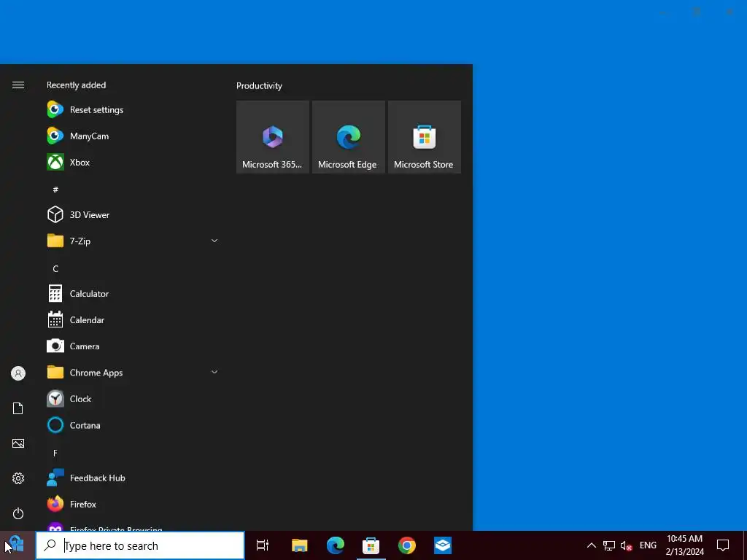Screen dimensions: 747x560
Task: Show hidden system tray icons
Action: pyautogui.click(x=591, y=545)
